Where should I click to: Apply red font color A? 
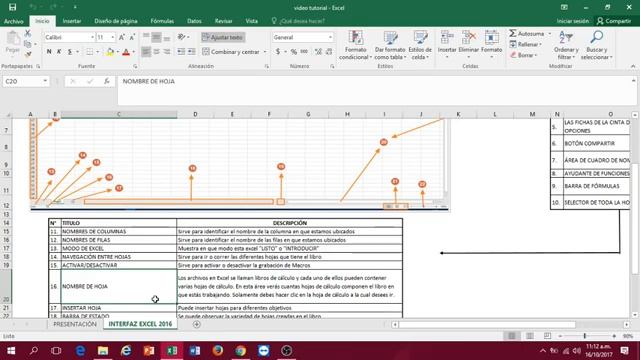(x=126, y=52)
